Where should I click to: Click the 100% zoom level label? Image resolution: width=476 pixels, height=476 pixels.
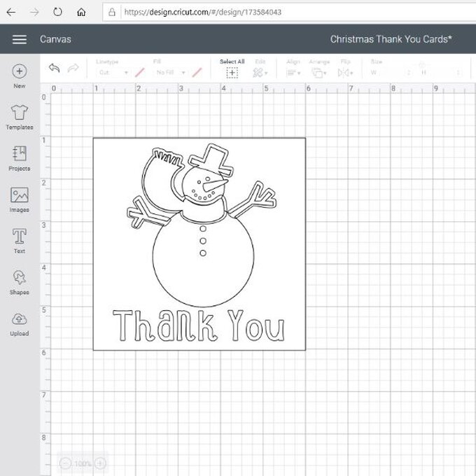[83, 463]
